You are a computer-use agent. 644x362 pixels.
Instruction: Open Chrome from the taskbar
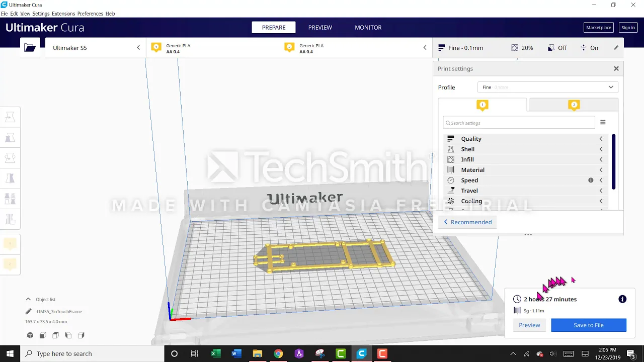(x=278, y=353)
